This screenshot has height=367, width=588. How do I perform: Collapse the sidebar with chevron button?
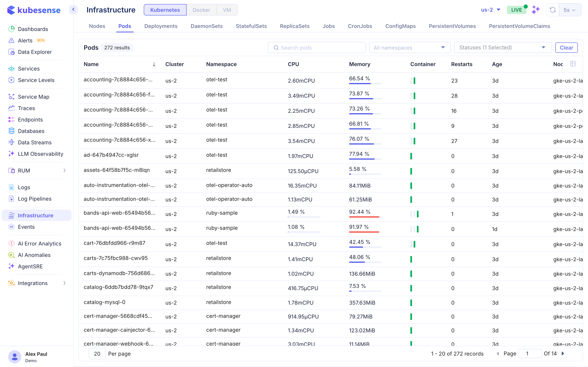click(x=73, y=10)
